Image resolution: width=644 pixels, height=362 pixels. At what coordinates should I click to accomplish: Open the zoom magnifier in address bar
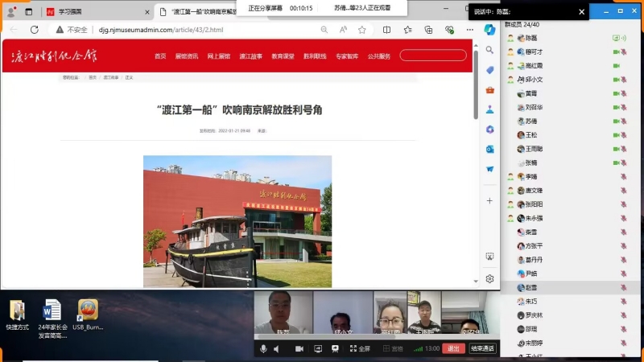324,30
